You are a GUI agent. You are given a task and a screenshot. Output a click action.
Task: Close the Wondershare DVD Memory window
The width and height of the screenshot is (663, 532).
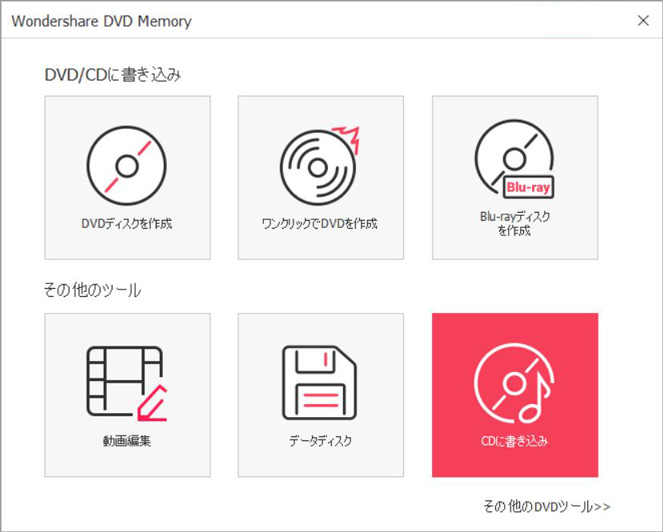pos(643,20)
